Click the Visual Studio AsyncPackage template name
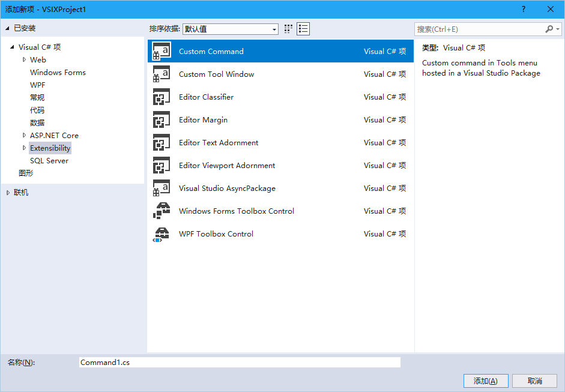This screenshot has height=392, width=565. click(x=227, y=188)
